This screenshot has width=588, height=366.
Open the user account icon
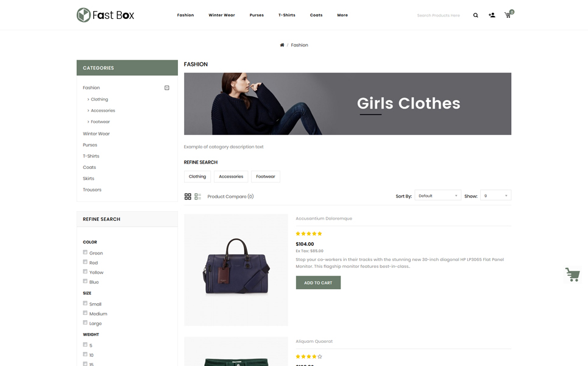(492, 15)
